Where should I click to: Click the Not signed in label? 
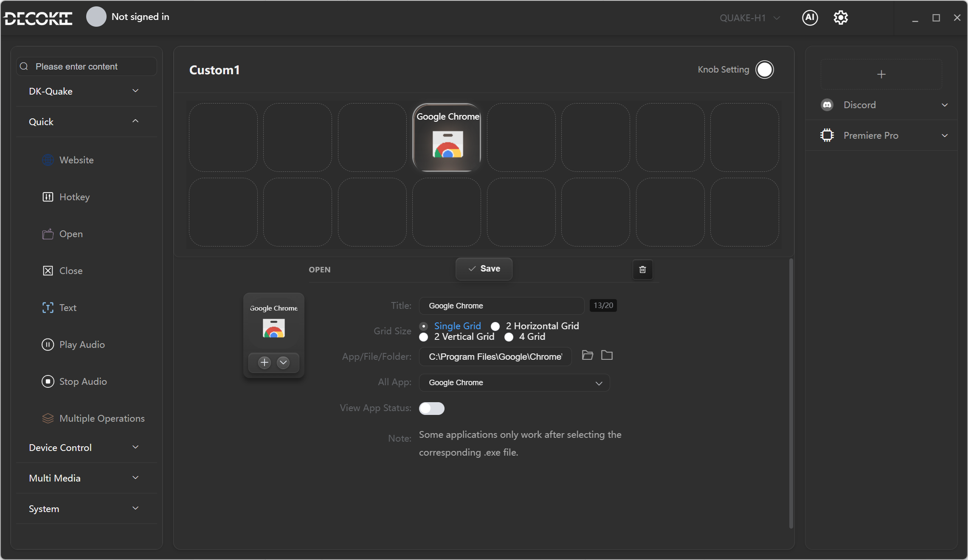(x=140, y=17)
